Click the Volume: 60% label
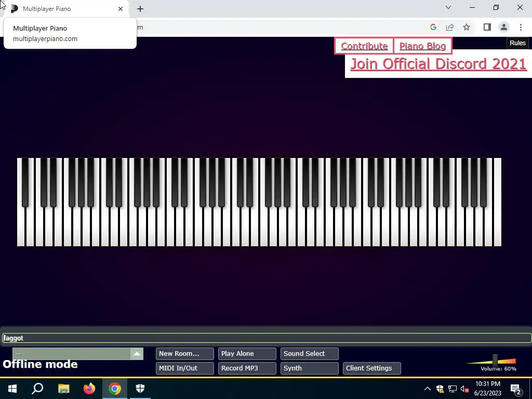This screenshot has height=399, width=532. (498, 368)
